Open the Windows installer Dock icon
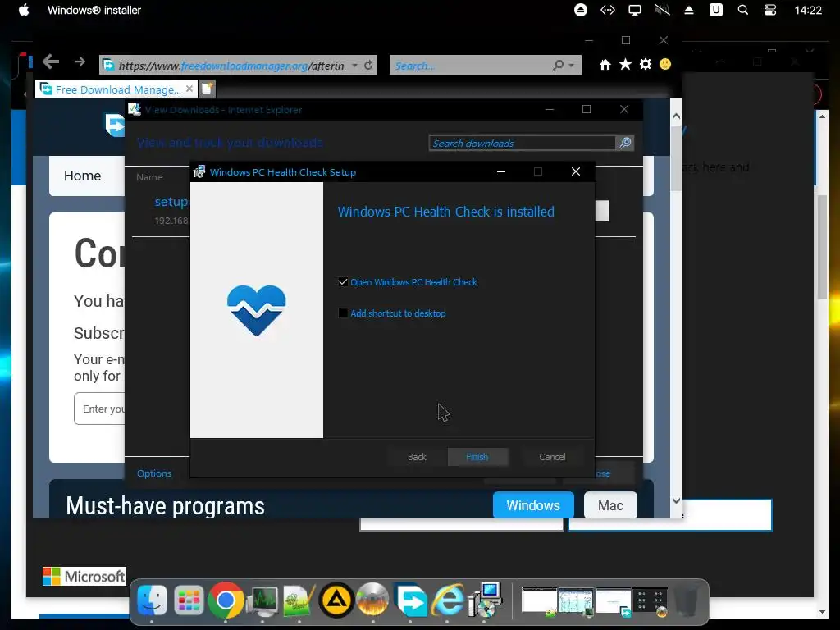Viewport: 840px width, 630px height. pos(485,600)
